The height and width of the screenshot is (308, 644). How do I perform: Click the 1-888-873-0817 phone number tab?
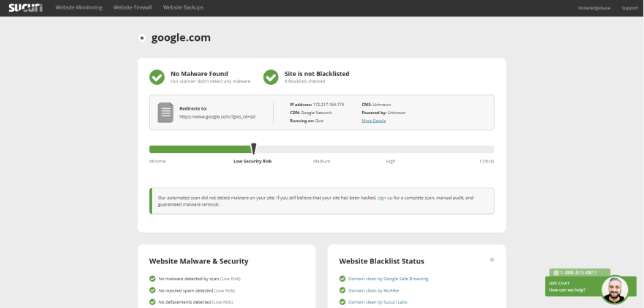[580, 273]
